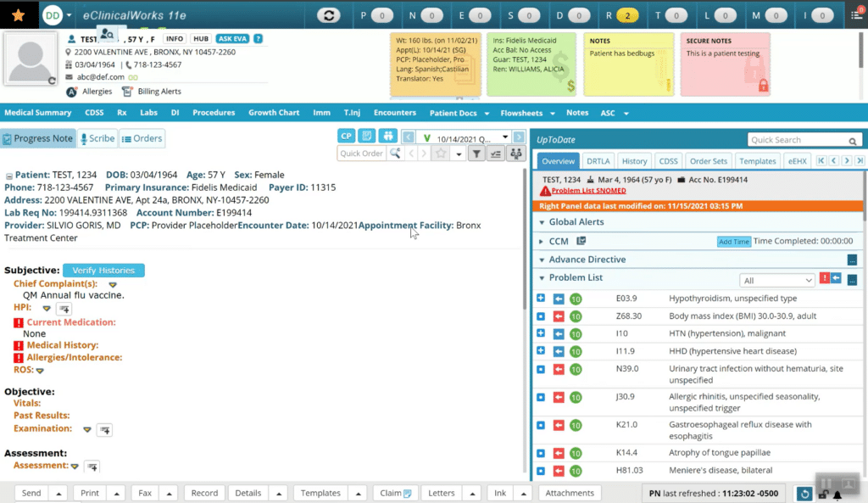
Task: Toggle the plus box for E03.9 Hypothyroidism
Action: click(x=541, y=298)
